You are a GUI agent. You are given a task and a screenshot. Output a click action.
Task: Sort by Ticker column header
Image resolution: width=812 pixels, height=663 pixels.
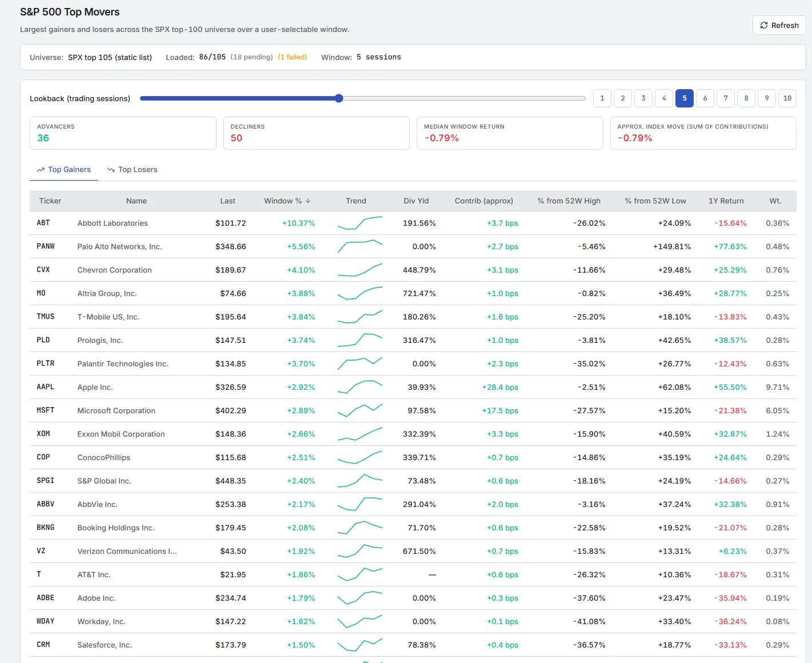pyautogui.click(x=50, y=201)
